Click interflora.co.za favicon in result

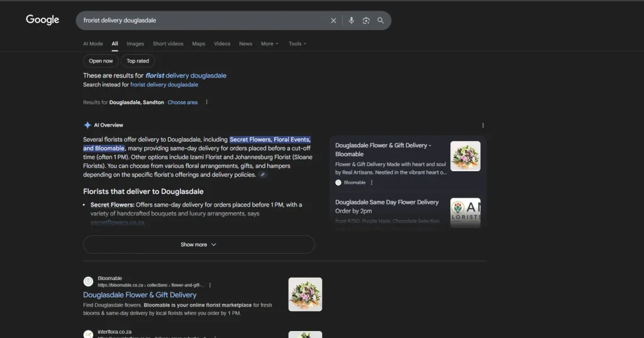(x=88, y=334)
